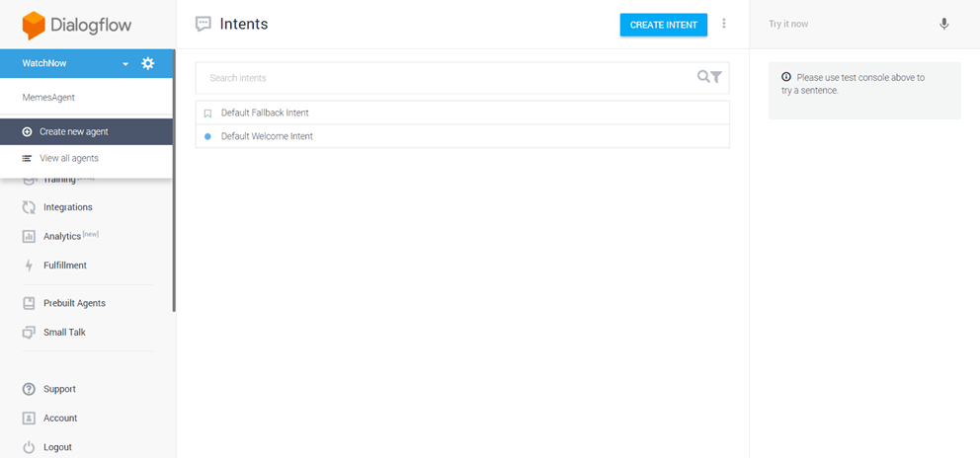Click the list icon beside View all agents
The height and width of the screenshot is (458, 980).
[x=27, y=158]
